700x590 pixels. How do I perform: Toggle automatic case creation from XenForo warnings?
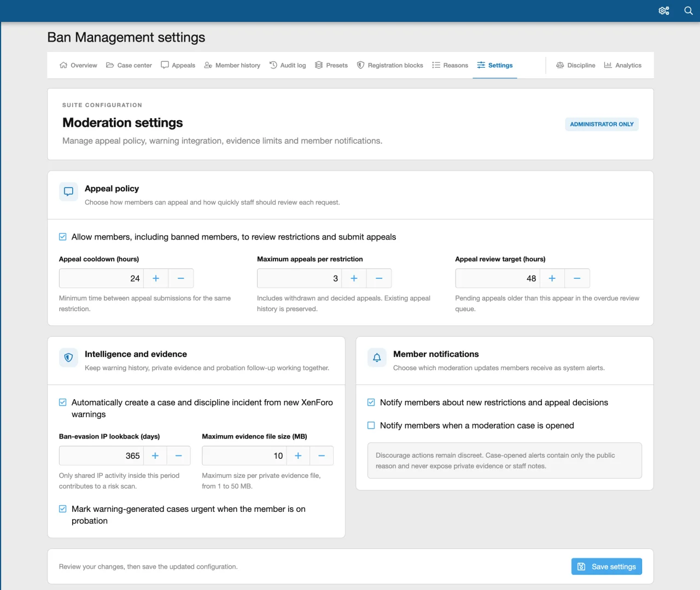63,402
